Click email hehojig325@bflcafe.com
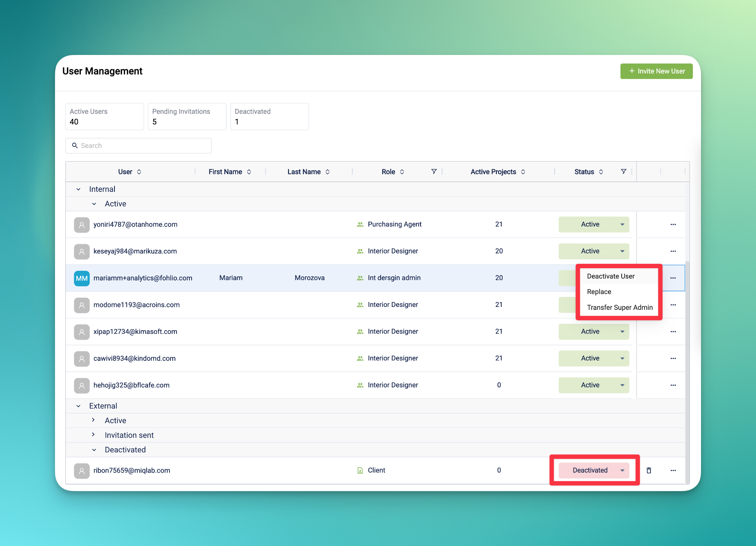This screenshot has width=756, height=546. point(131,385)
